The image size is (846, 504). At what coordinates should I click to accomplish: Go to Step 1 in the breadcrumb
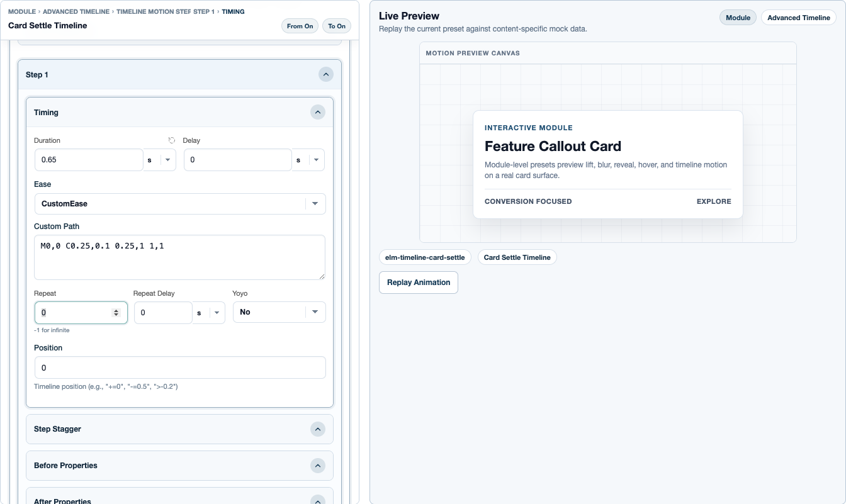(204, 12)
